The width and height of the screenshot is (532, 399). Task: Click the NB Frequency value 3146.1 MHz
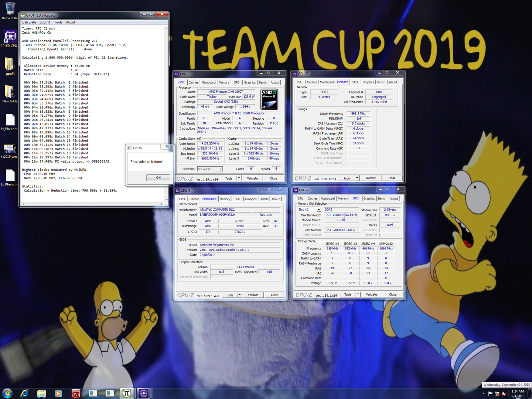(379, 102)
